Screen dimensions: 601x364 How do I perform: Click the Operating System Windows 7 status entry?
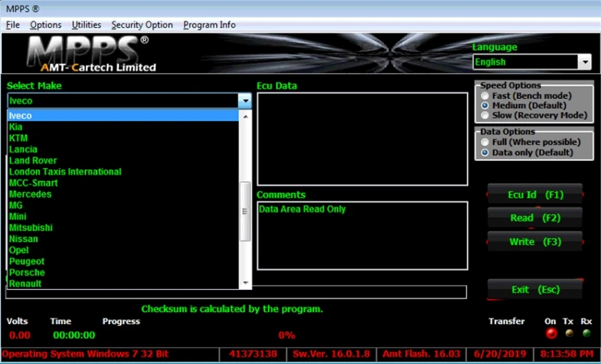[111, 354]
